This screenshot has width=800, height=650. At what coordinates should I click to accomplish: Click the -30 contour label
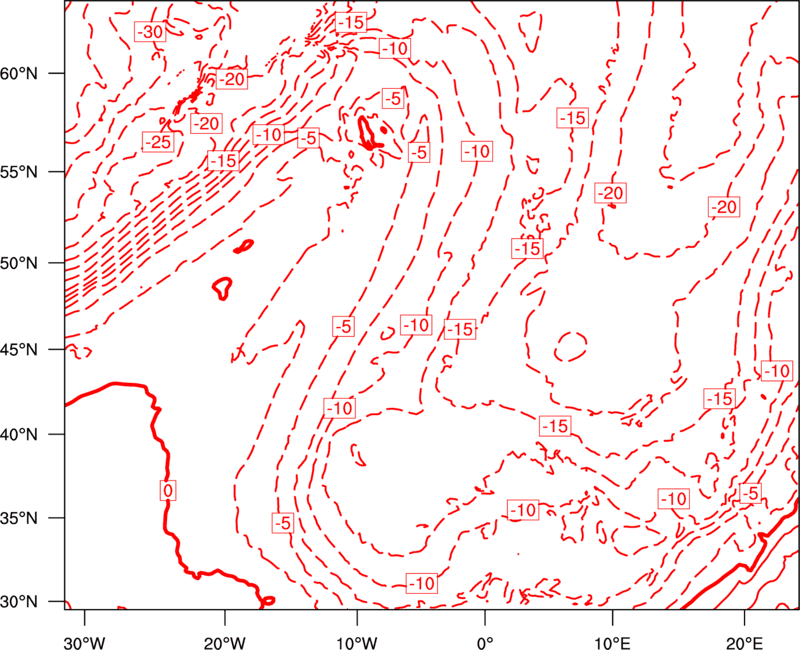pos(151,32)
